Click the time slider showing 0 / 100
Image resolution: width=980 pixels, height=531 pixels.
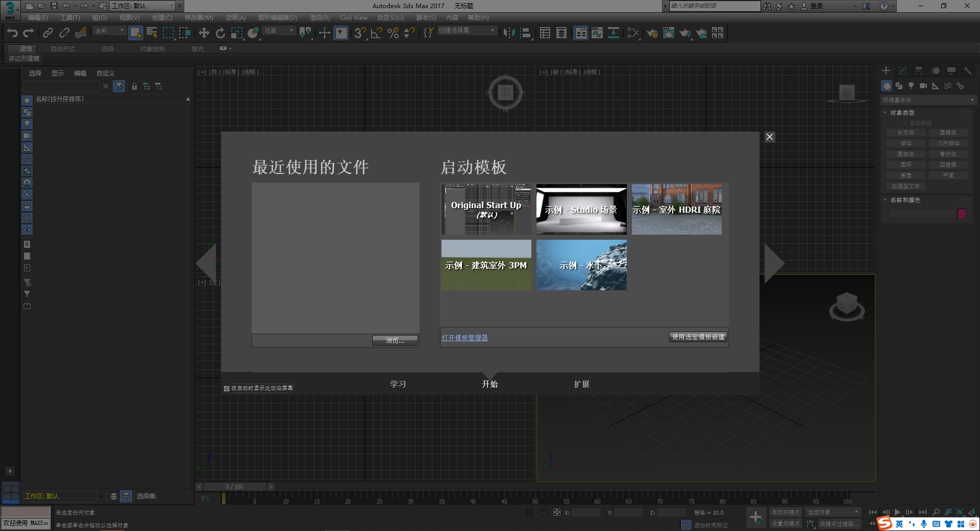point(235,487)
